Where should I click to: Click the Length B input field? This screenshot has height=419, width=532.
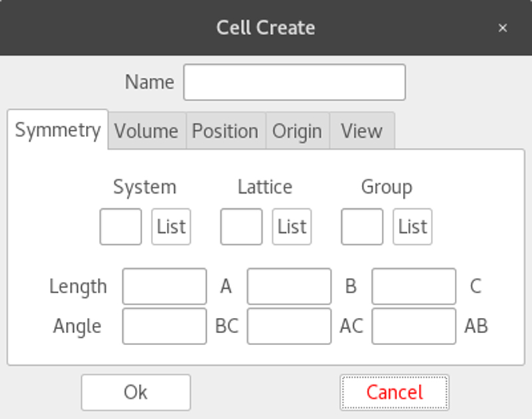[289, 286]
